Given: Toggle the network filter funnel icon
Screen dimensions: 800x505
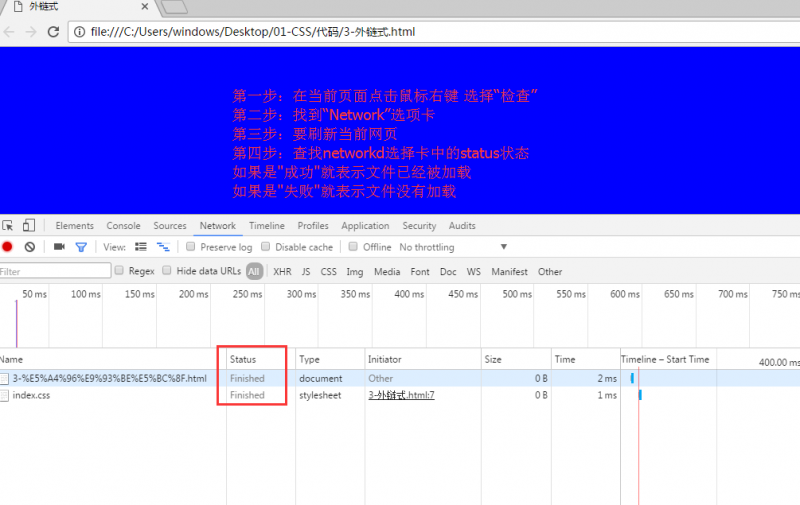Looking at the screenshot, I should [81, 247].
